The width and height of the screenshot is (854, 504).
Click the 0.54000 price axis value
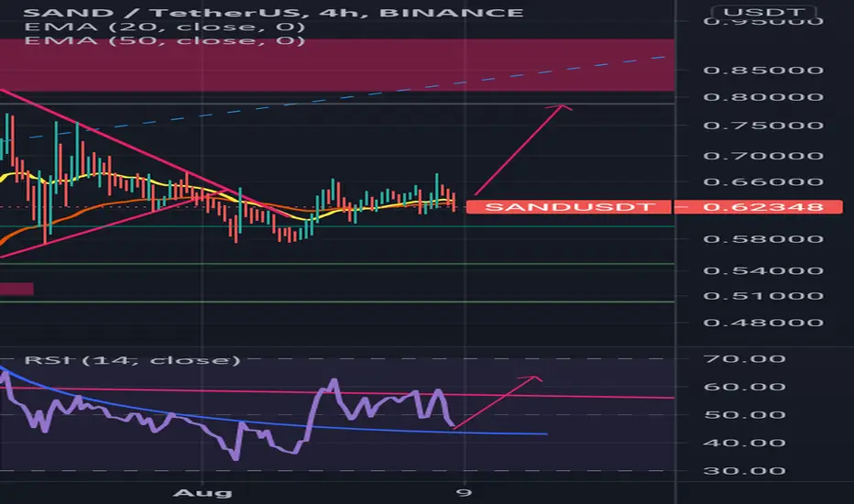pyautogui.click(x=763, y=271)
